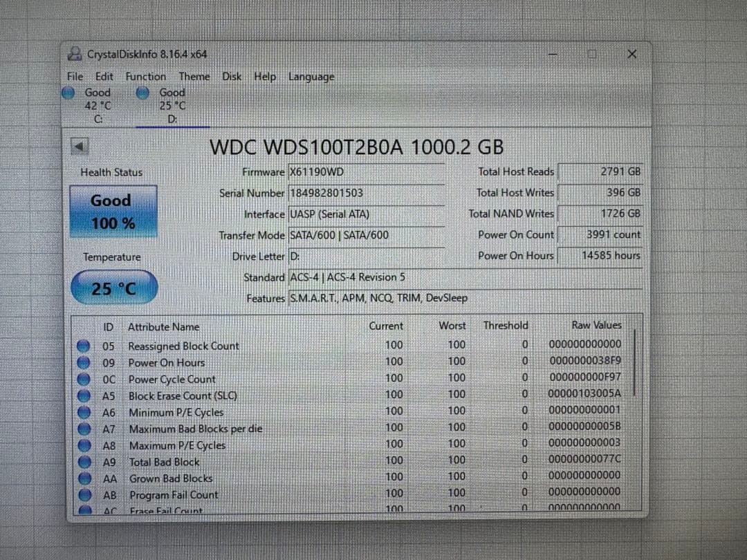Click the status icon for Block Erase Count (SLC)
This screenshot has height=560, width=747.
(x=84, y=395)
